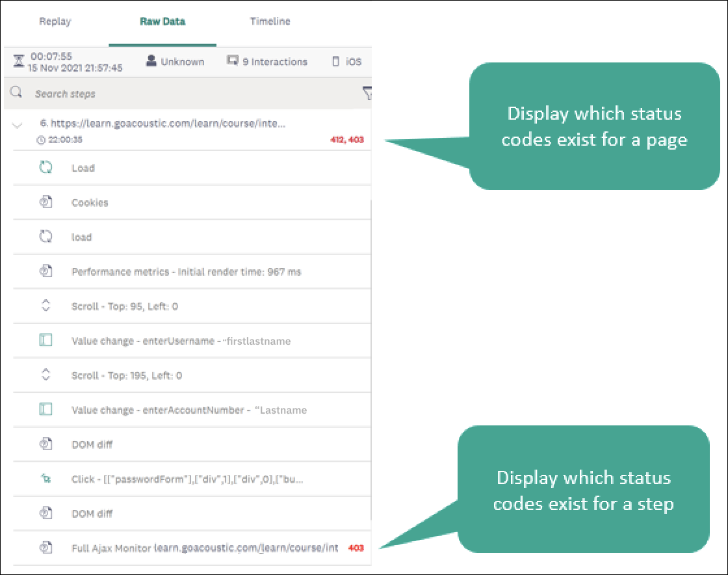728x575 pixels.
Task: Switch to the Replay tab
Action: (x=55, y=21)
